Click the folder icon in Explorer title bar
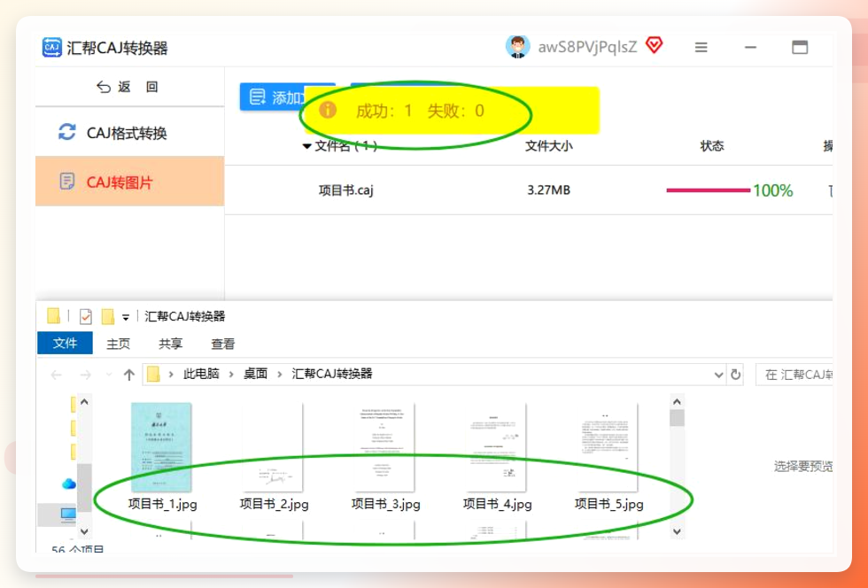Viewport: 868px width, 588px height. tap(53, 316)
